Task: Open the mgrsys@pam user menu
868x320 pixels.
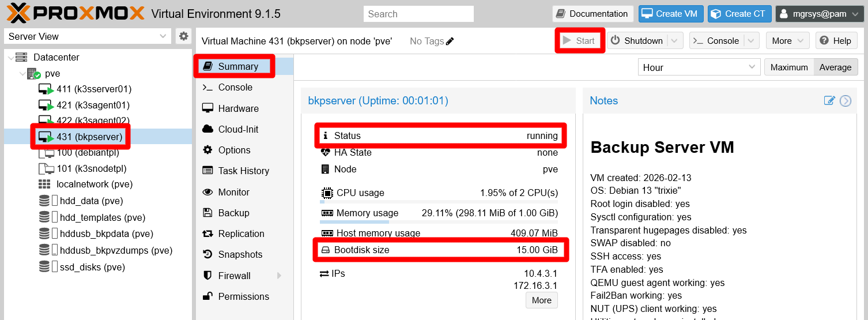Action: coord(819,14)
